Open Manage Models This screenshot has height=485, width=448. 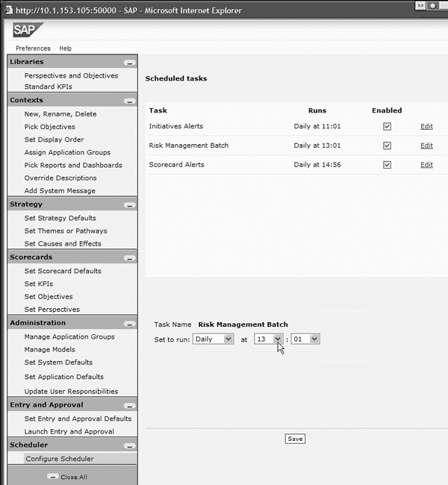pos(49,349)
